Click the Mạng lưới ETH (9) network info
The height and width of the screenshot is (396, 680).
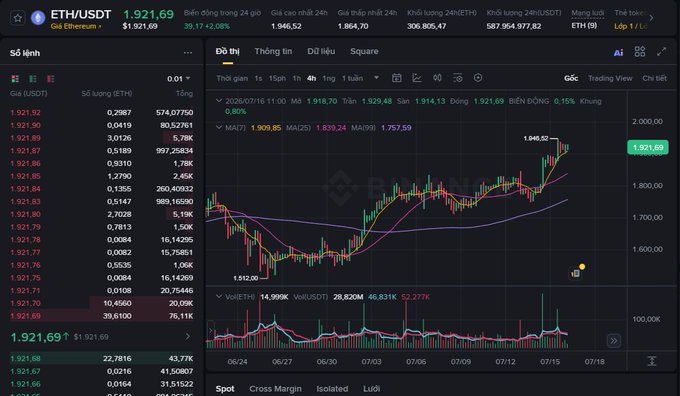coord(587,19)
